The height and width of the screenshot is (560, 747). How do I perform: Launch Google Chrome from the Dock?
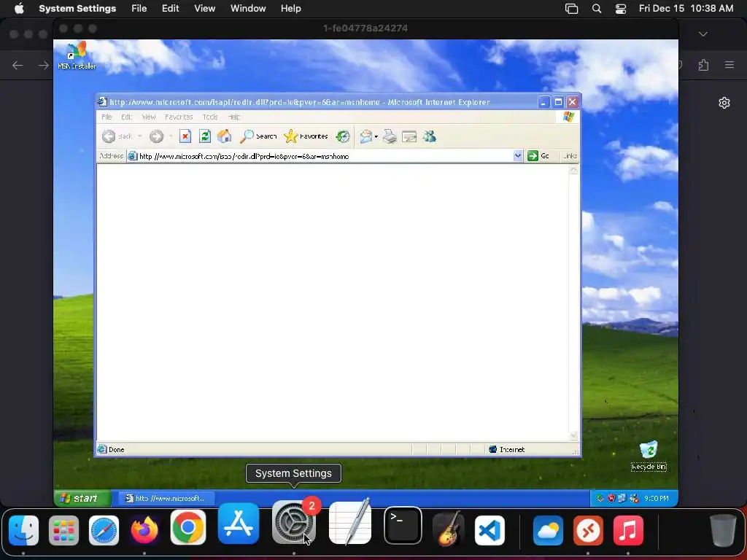(188, 527)
